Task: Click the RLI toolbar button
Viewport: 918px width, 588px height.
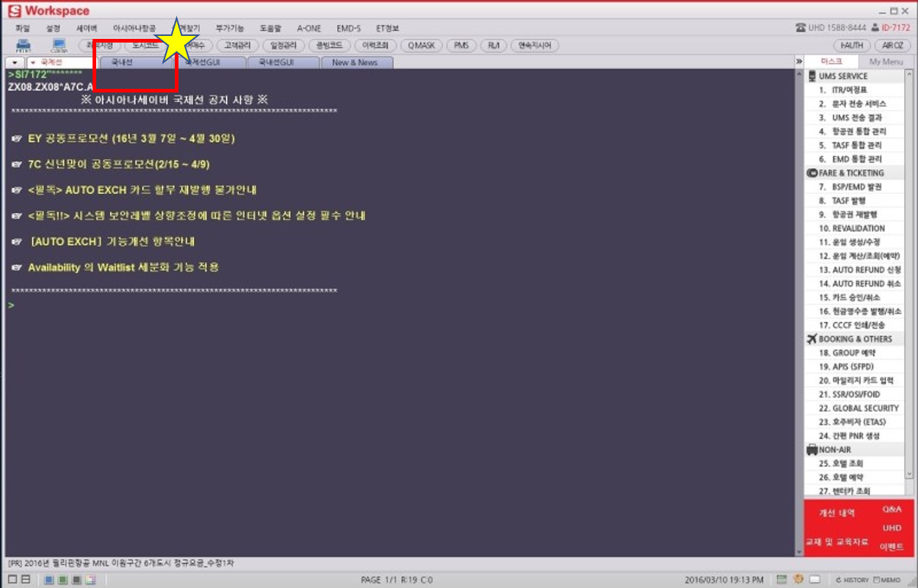Action: pos(493,46)
